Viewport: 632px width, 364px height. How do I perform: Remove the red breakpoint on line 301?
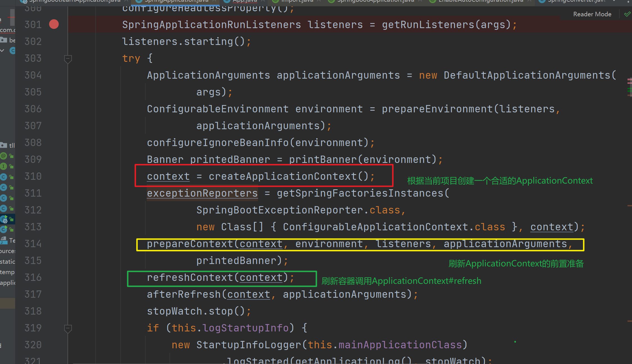coord(54,24)
